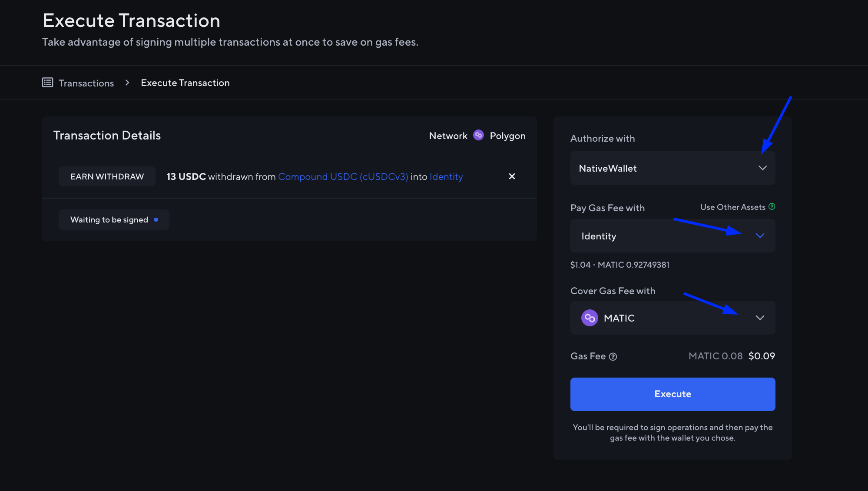Click the blue status dot beside Waiting to be signed
This screenshot has height=491, width=868.
[x=156, y=219]
